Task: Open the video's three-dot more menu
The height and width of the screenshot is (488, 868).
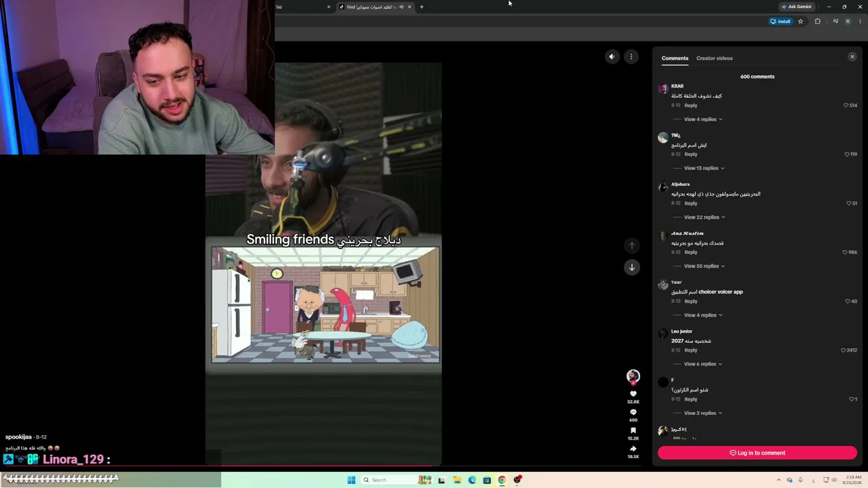Action: coord(631,57)
